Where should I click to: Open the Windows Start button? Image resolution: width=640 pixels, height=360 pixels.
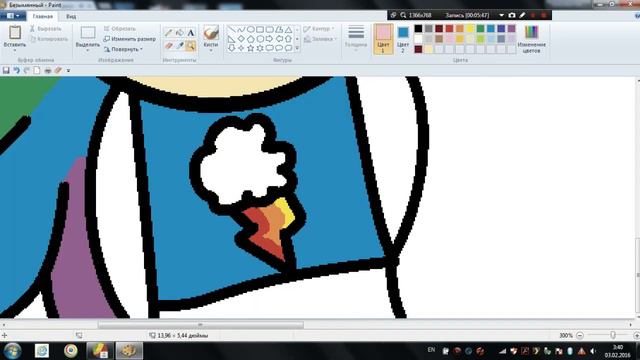tap(12, 350)
